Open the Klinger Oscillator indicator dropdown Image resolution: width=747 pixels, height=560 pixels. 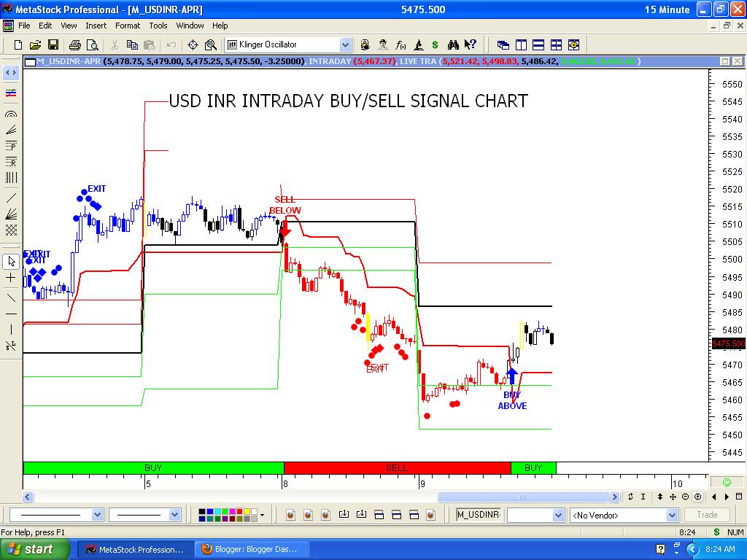point(344,44)
